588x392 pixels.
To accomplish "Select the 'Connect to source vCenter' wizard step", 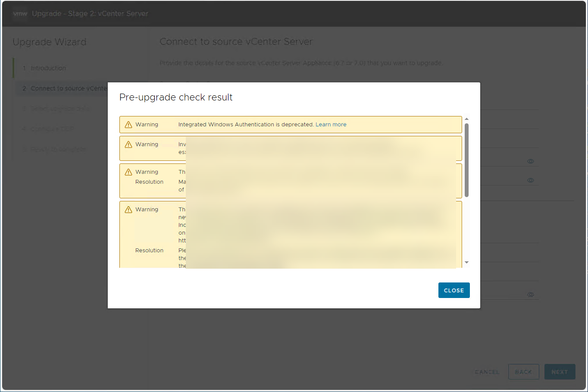I will click(x=65, y=88).
